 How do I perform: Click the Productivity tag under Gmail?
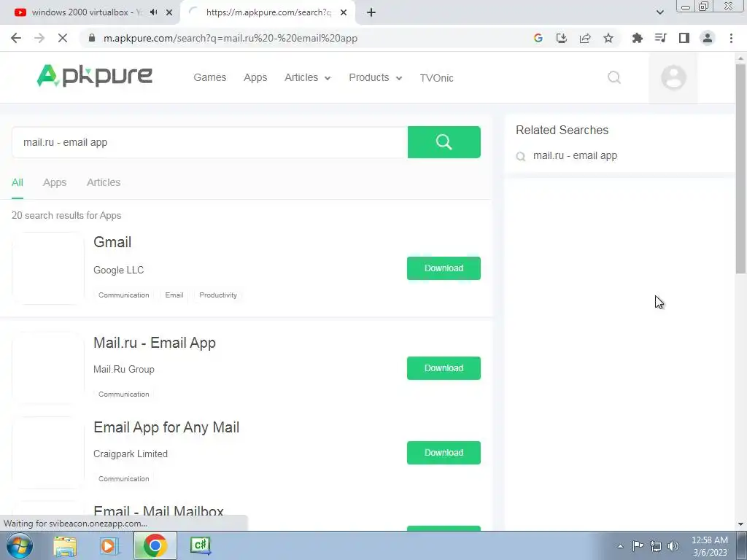click(x=218, y=295)
